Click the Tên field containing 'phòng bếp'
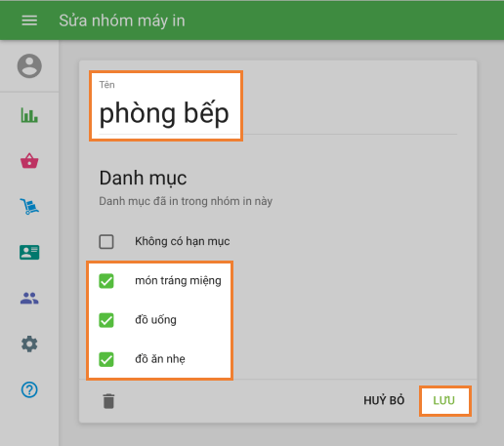 click(x=278, y=107)
